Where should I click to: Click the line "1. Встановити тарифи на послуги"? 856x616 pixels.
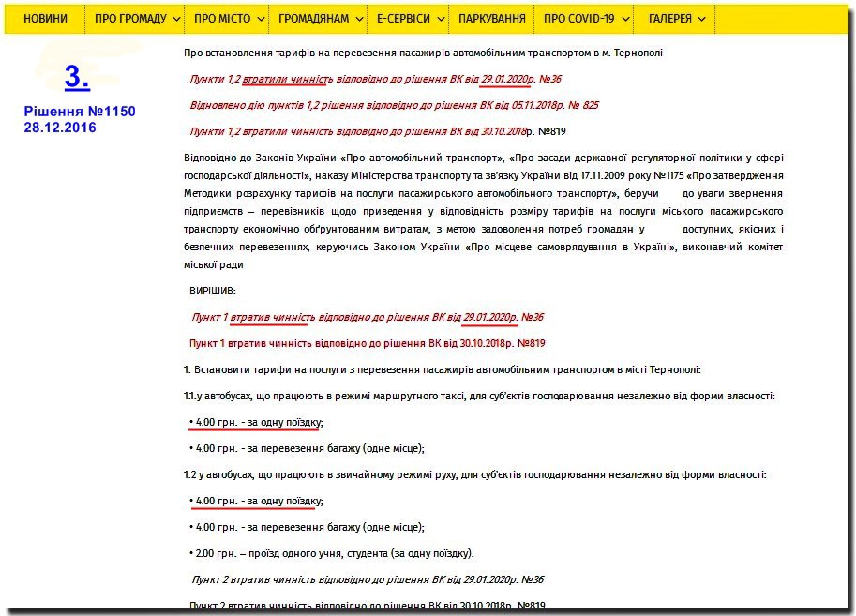point(443,369)
